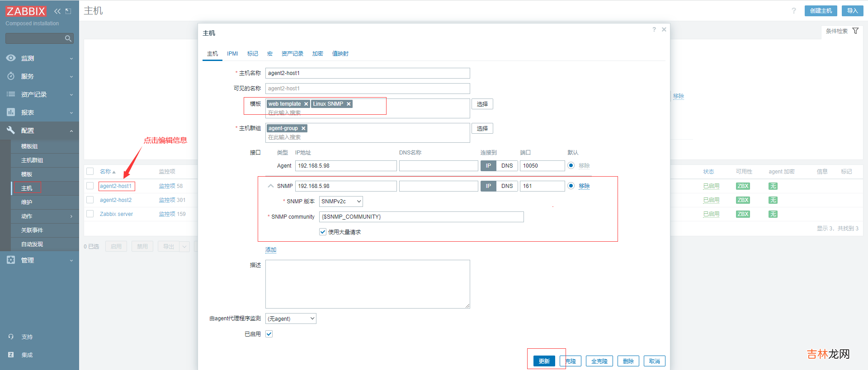868x370 pixels.
Task: Click the 描述 description text area
Action: [x=368, y=284]
